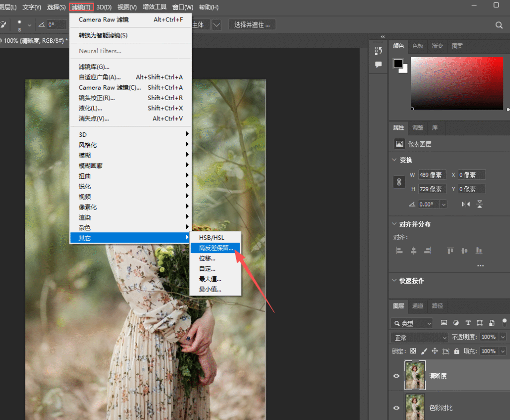This screenshot has height=420, width=510.
Task: Open the History panel icon
Action: point(378,51)
